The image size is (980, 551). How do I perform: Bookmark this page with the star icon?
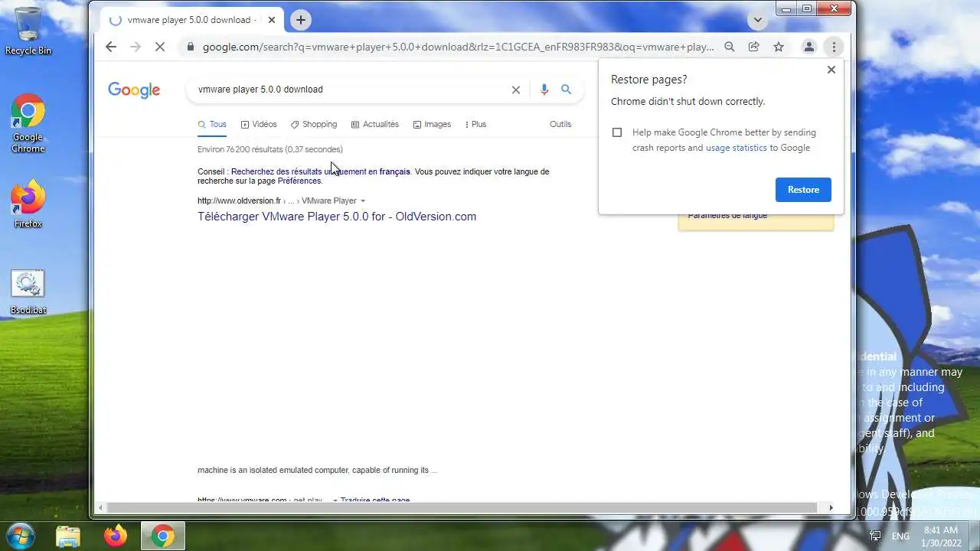click(779, 47)
